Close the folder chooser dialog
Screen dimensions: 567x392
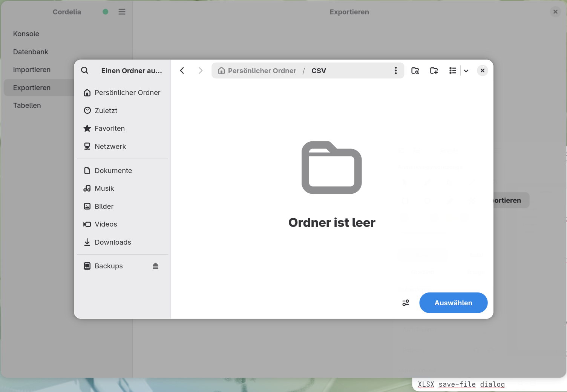tap(483, 70)
